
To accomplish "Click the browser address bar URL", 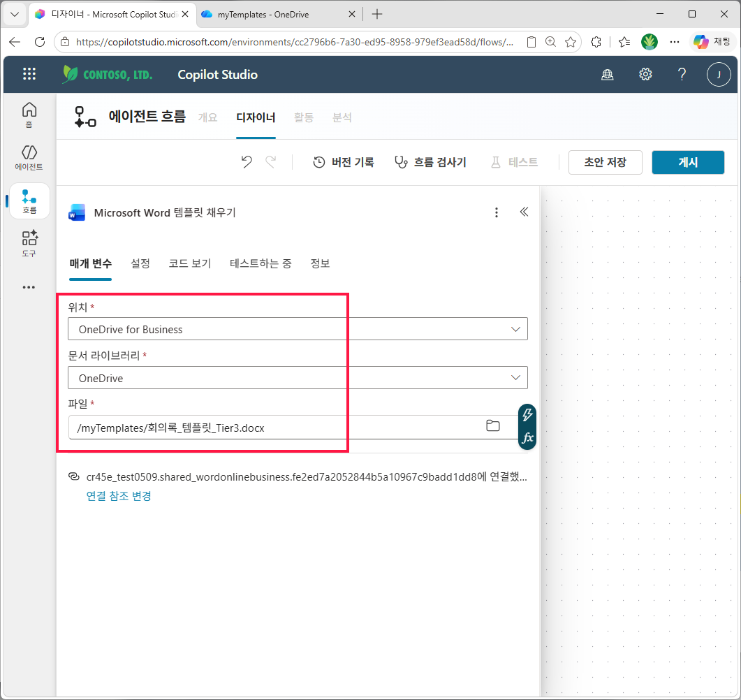I will click(295, 42).
